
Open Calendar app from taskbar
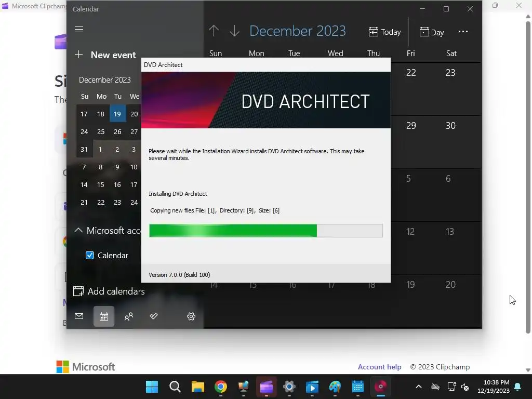click(358, 387)
